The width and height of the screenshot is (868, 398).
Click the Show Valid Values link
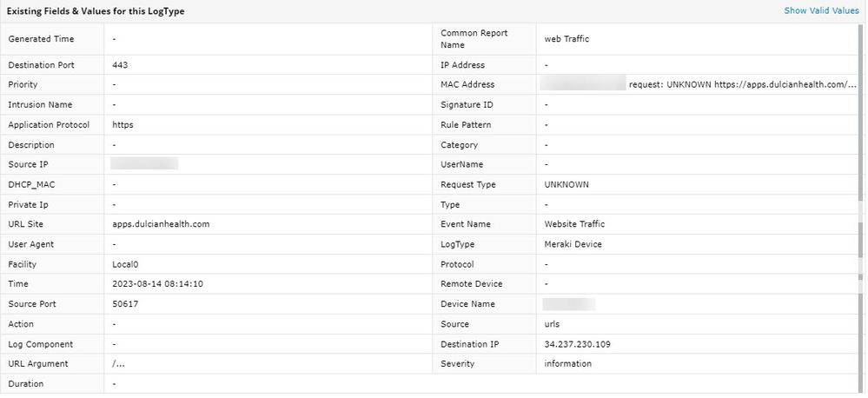coord(820,10)
